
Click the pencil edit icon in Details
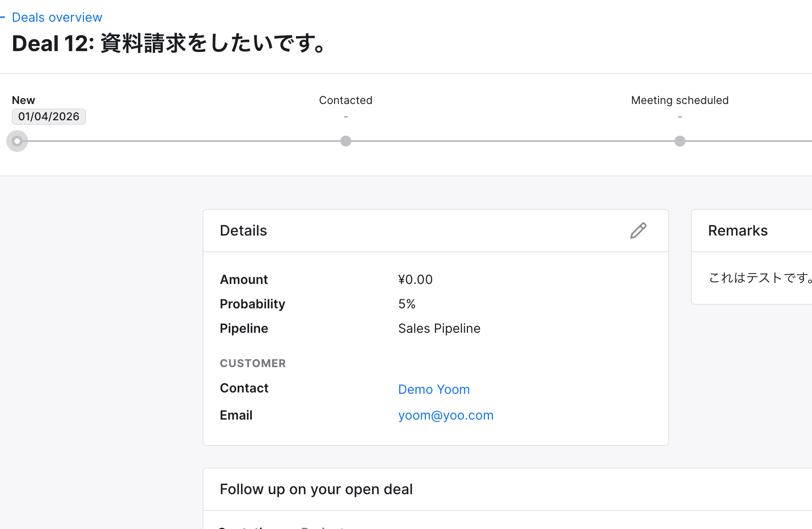click(x=638, y=231)
